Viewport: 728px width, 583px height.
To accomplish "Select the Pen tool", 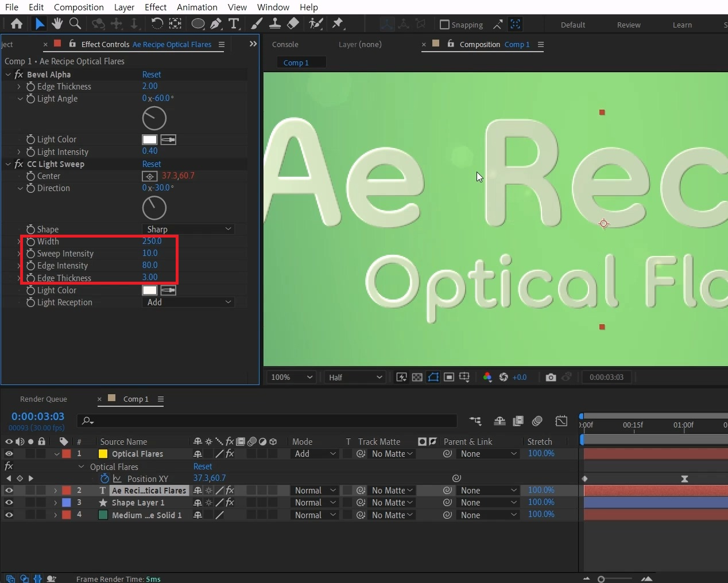I will pyautogui.click(x=216, y=24).
